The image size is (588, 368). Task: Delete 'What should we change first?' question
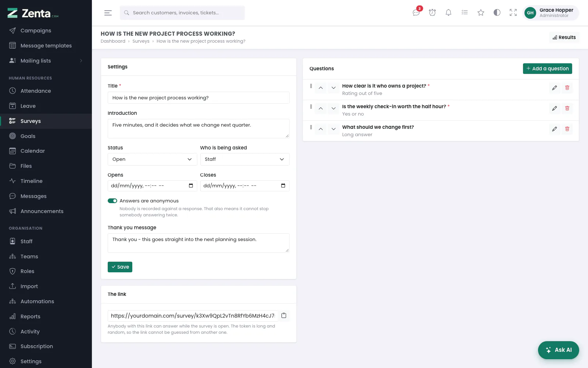(567, 129)
